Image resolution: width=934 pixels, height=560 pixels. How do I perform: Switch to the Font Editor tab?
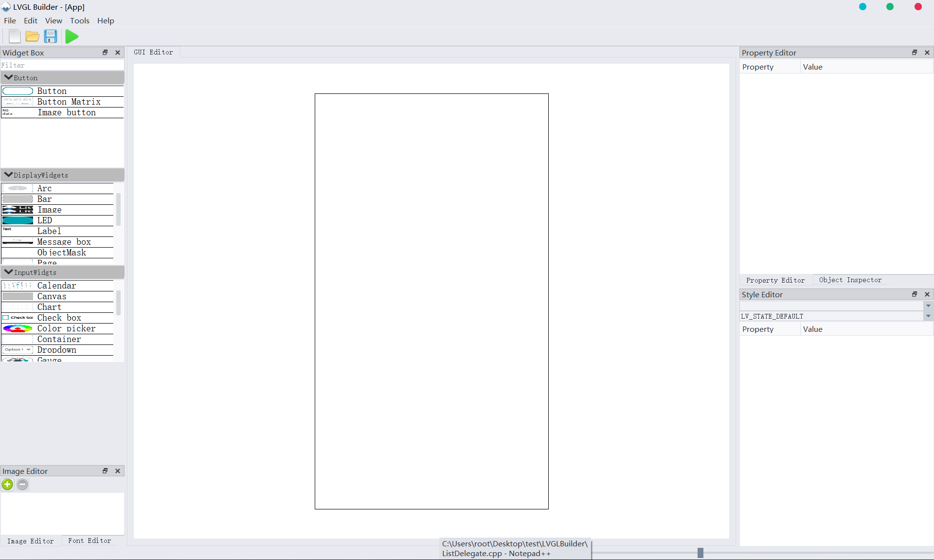(90, 541)
